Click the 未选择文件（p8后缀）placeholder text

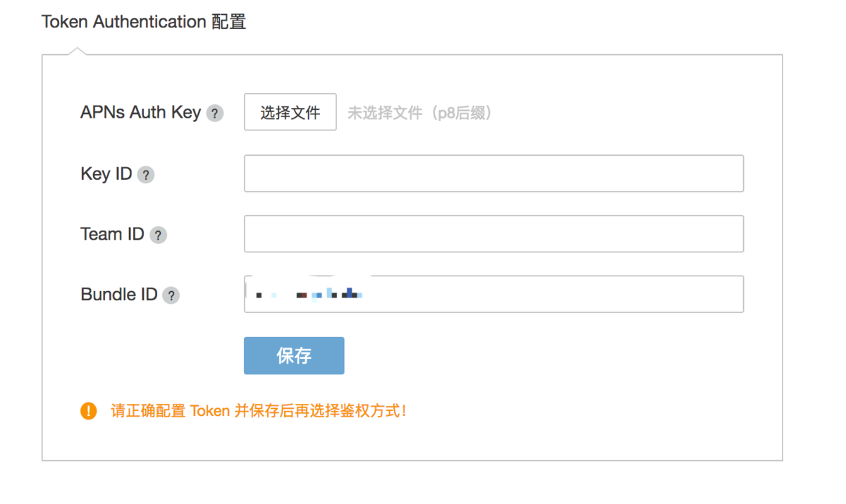(x=419, y=112)
